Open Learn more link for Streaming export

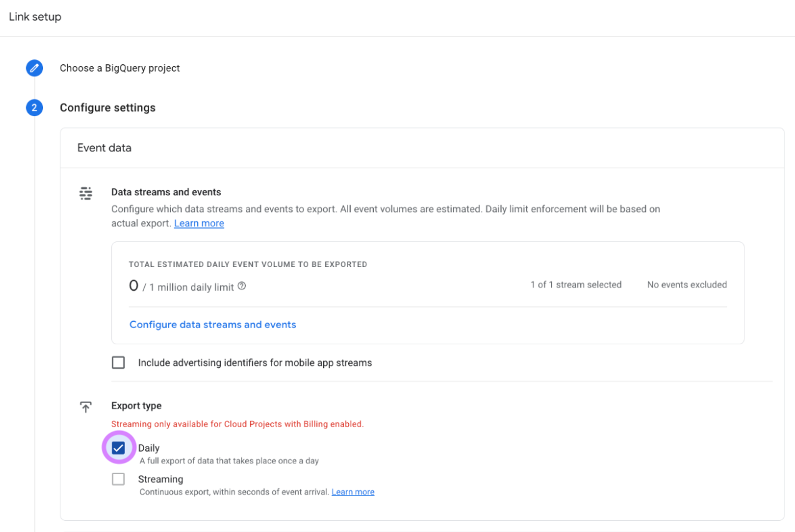[x=353, y=492]
